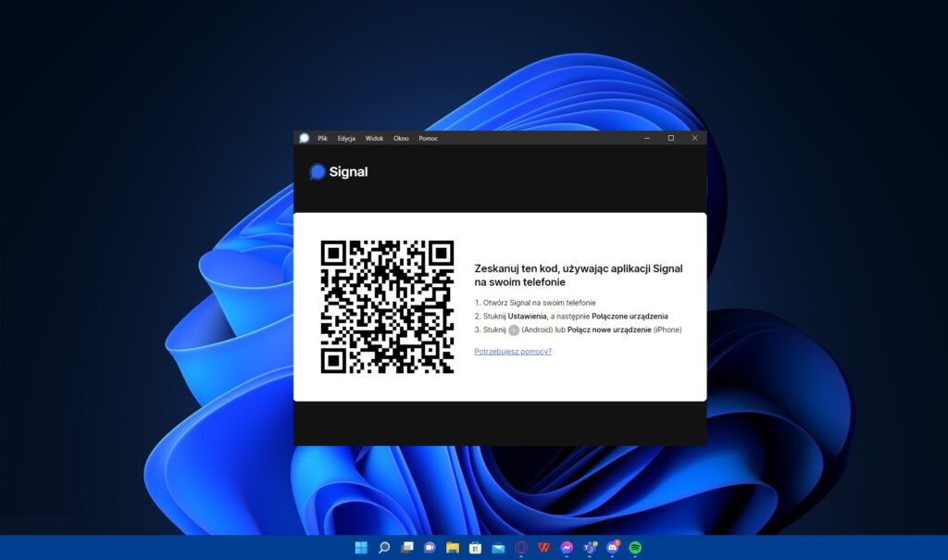The height and width of the screenshot is (560, 948).
Task: Click step 1 'Otwórz Signal na swoim telefonie'
Action: tap(540, 303)
